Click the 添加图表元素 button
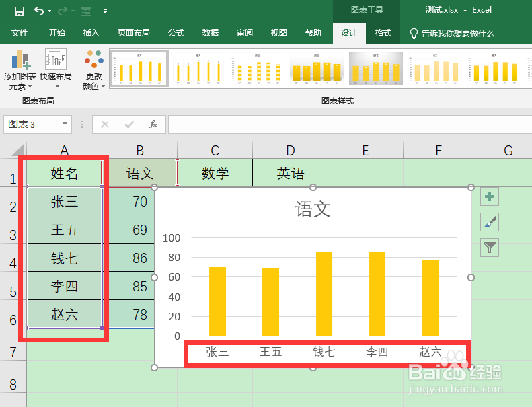Viewport: 532px width, 407px height. pyautogui.click(x=20, y=70)
